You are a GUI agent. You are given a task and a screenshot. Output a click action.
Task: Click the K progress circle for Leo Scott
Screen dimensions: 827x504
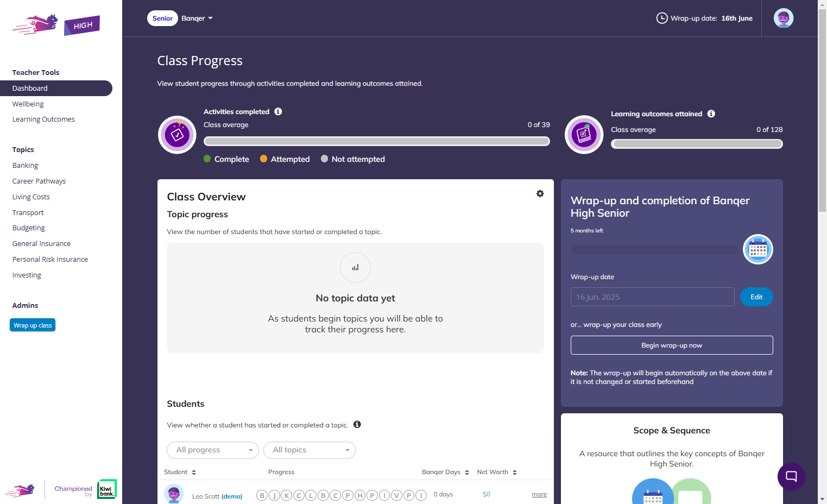(286, 495)
